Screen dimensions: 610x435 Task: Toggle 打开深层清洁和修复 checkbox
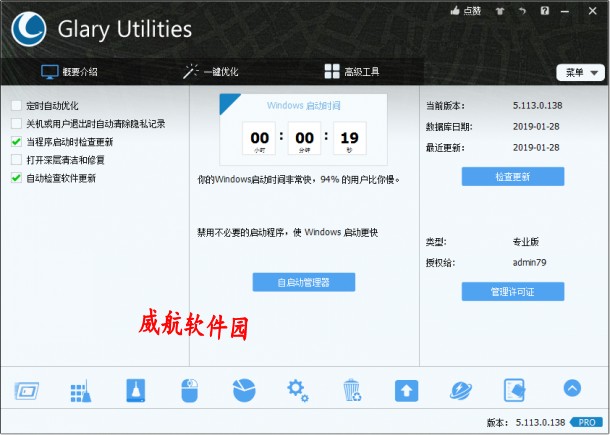click(x=16, y=159)
